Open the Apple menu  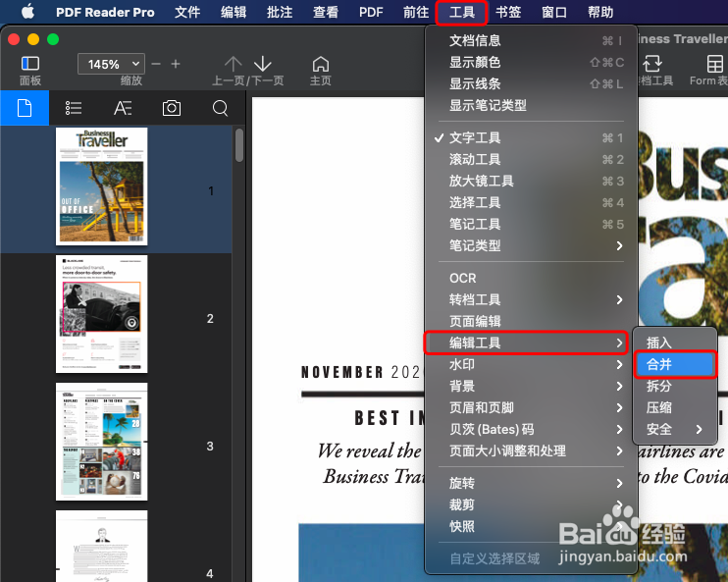27,12
